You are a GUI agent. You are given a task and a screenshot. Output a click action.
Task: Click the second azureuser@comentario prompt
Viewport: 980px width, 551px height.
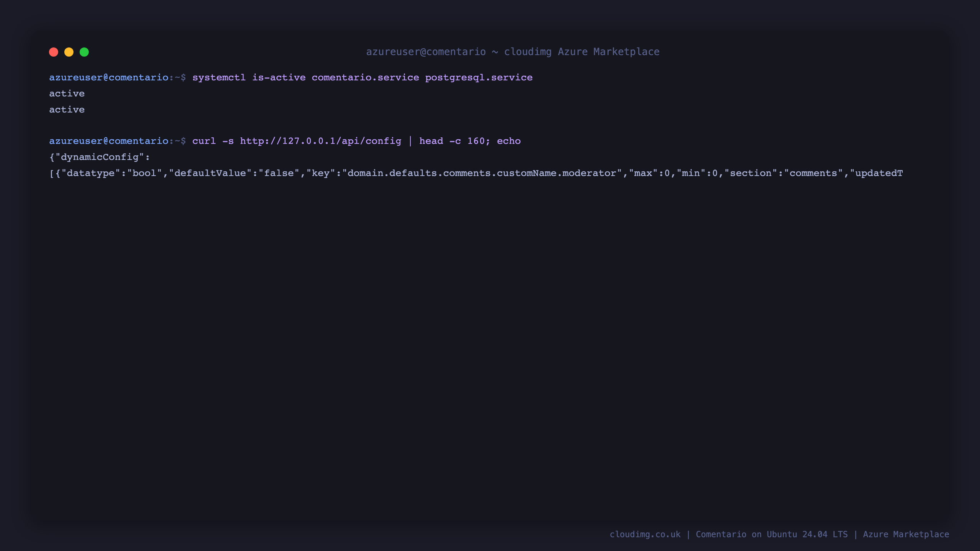coord(109,141)
